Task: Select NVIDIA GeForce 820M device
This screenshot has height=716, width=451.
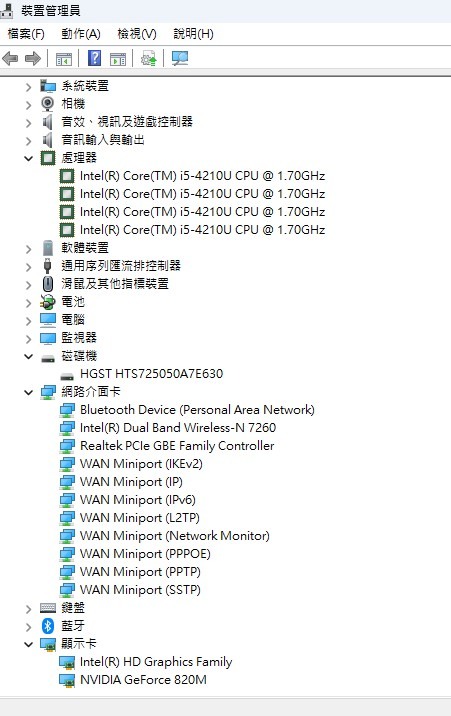Action: pyautogui.click(x=143, y=680)
